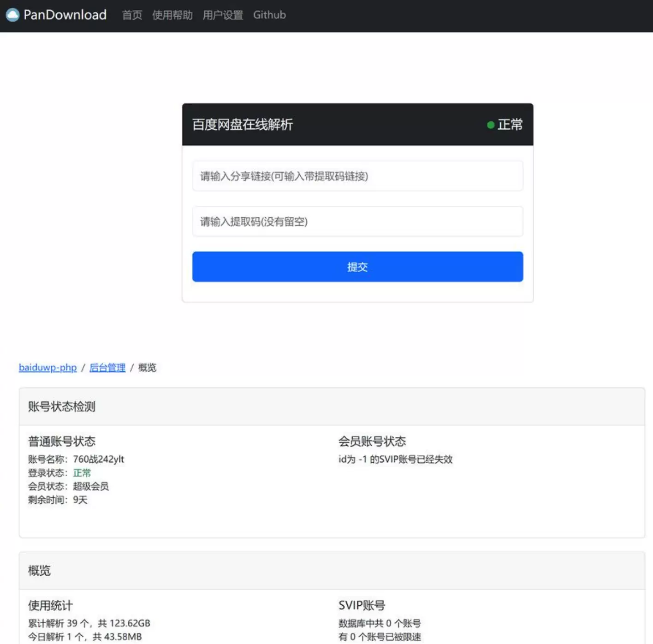Click the 百度网盘在线解析 card title
Image resolution: width=653 pixels, height=644 pixels.
[x=243, y=125]
